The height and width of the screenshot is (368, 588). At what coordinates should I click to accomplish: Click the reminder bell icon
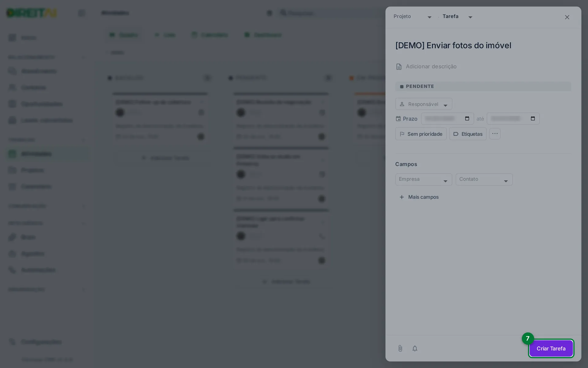click(x=415, y=348)
